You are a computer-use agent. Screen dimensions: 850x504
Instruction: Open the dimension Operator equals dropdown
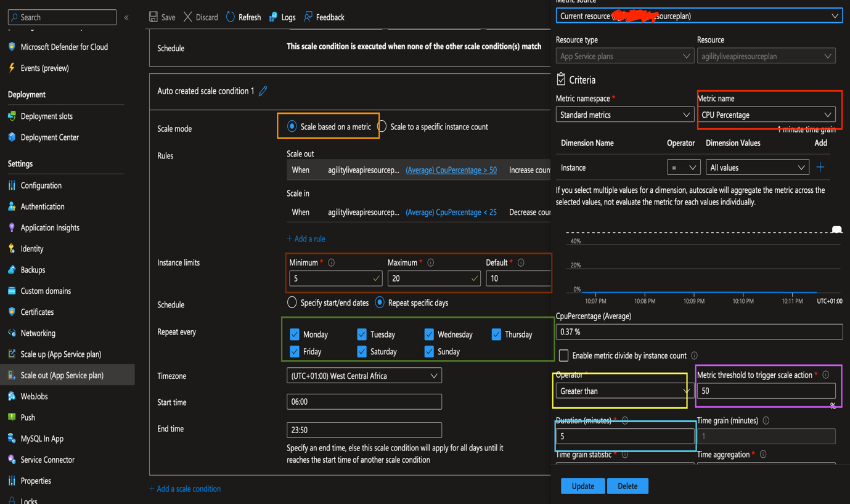pos(684,168)
